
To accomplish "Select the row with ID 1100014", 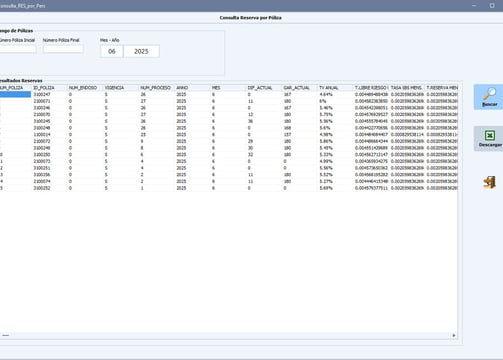I will [229, 135].
